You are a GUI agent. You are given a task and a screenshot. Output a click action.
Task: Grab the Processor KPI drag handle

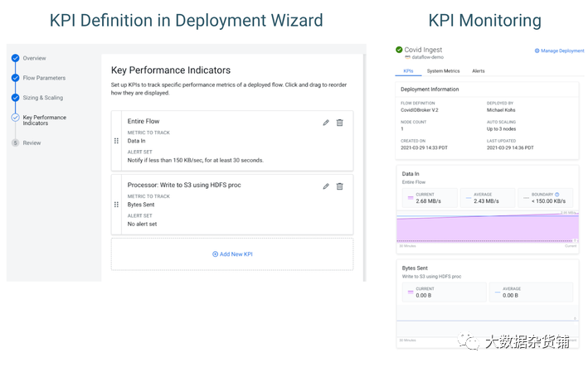116,205
